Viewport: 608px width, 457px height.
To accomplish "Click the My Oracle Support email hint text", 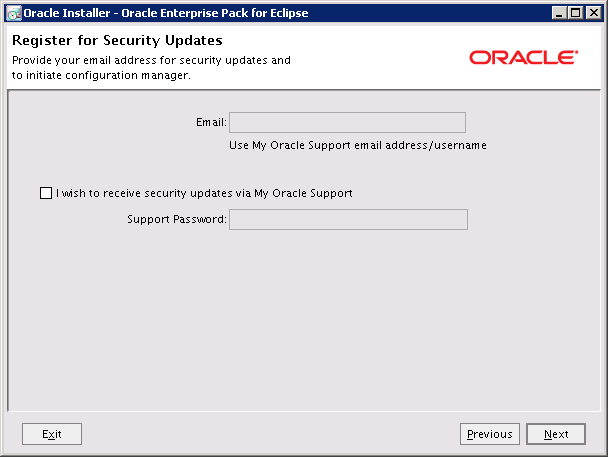I will coord(357,146).
